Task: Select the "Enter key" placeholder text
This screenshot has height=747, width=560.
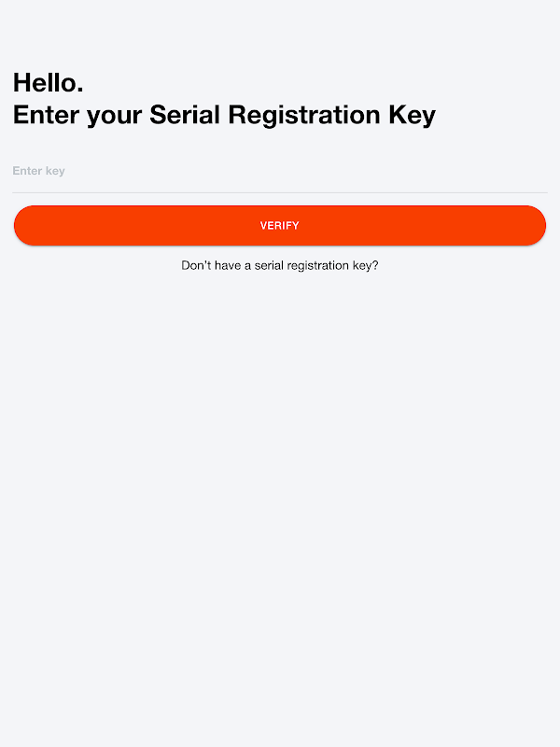Action: 38,172
